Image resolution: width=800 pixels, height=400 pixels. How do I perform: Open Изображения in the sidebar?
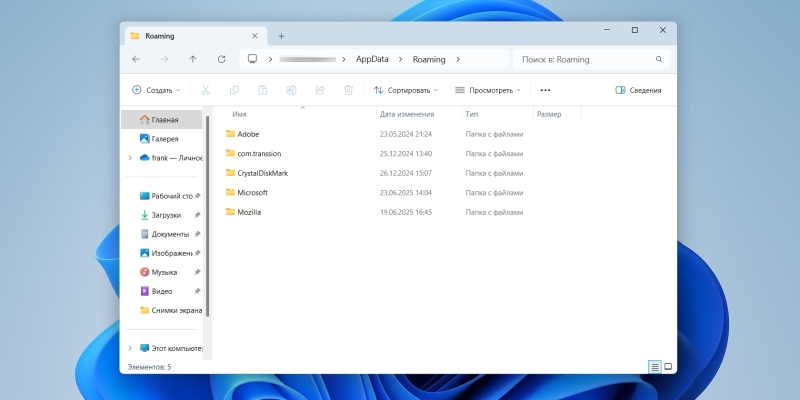click(x=166, y=253)
